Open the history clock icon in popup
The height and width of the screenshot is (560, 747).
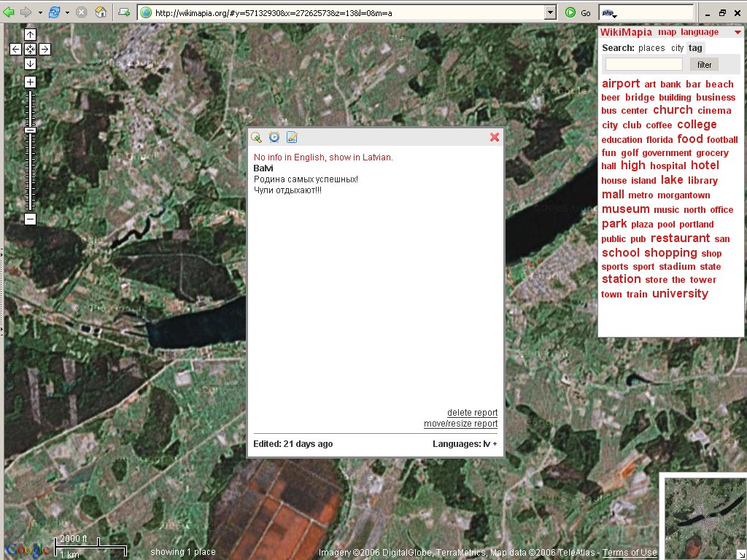click(x=274, y=137)
